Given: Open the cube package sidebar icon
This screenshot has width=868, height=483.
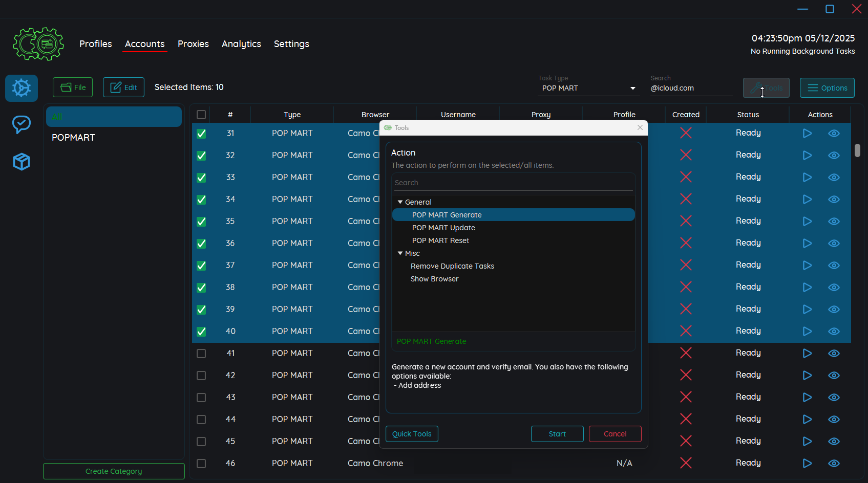Looking at the screenshot, I should point(22,162).
